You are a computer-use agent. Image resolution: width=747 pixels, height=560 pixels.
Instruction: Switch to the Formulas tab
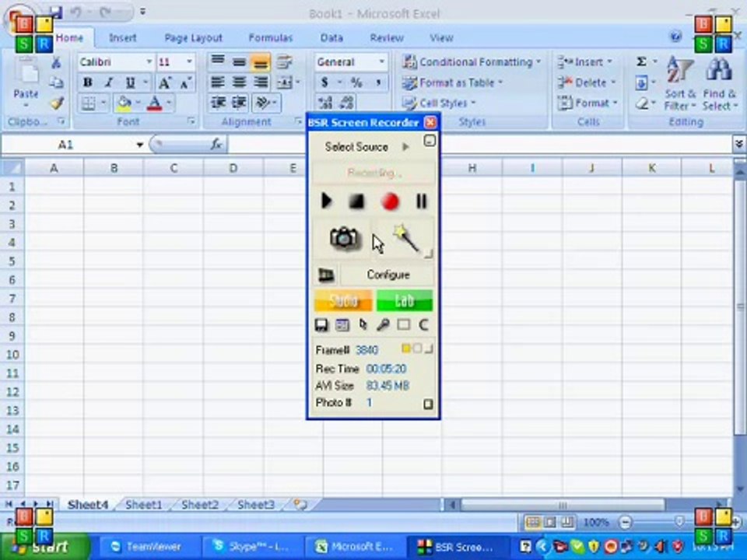coord(271,37)
